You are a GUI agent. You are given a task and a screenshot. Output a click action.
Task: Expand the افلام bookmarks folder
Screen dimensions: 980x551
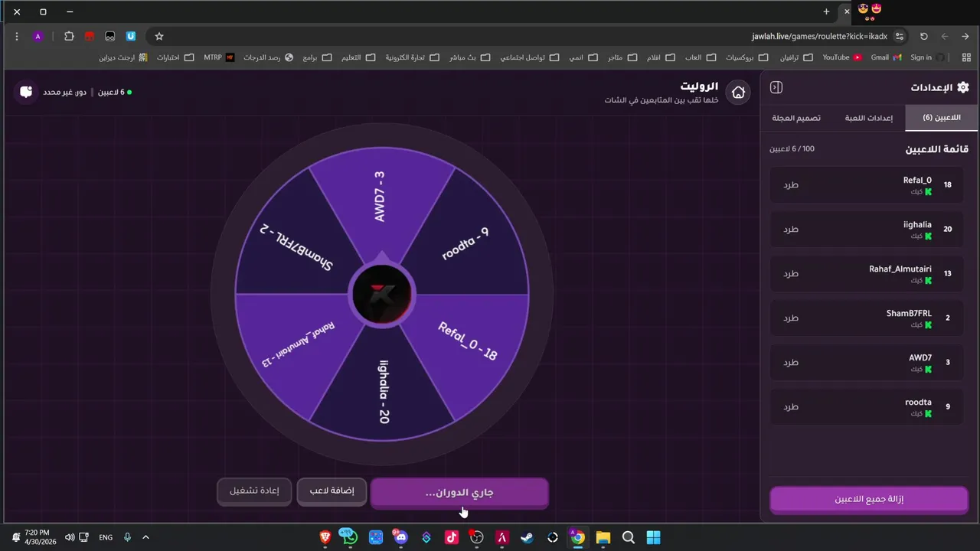pyautogui.click(x=661, y=57)
